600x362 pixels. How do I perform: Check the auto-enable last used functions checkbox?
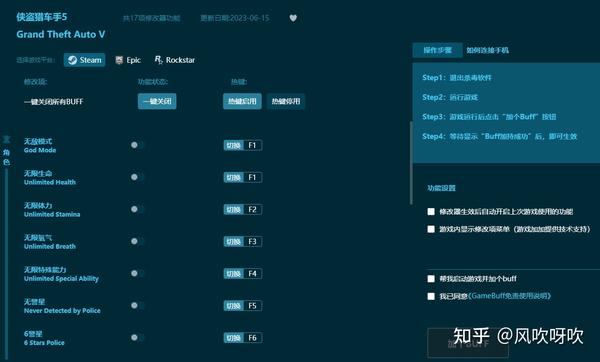tap(431, 212)
